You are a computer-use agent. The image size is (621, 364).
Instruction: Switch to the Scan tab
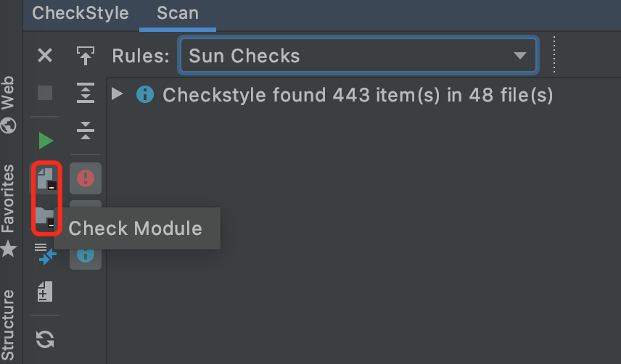(x=178, y=13)
